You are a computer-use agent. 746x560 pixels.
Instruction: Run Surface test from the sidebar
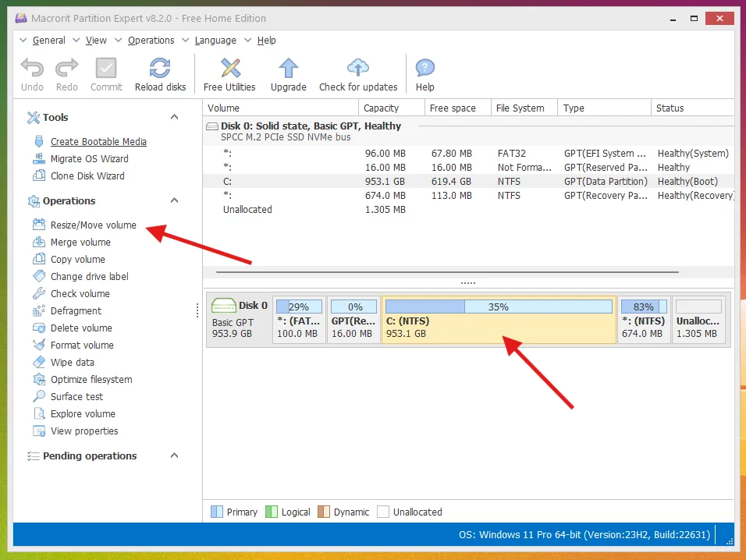(x=76, y=397)
